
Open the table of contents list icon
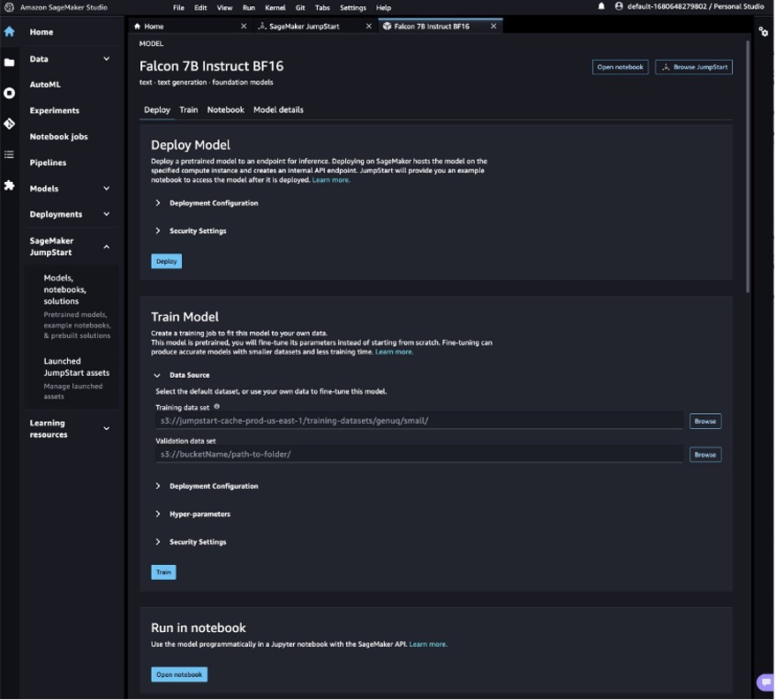pos(9,154)
